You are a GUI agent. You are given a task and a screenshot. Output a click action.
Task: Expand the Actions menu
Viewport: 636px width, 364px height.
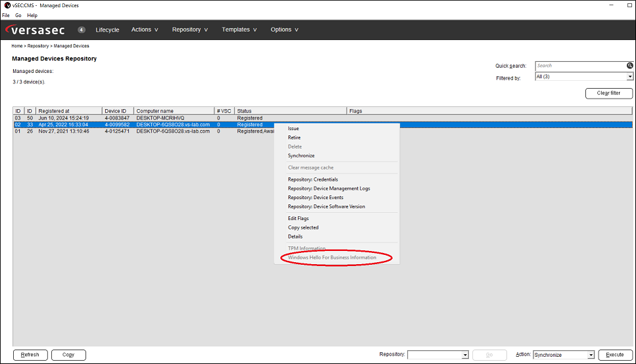click(x=145, y=30)
